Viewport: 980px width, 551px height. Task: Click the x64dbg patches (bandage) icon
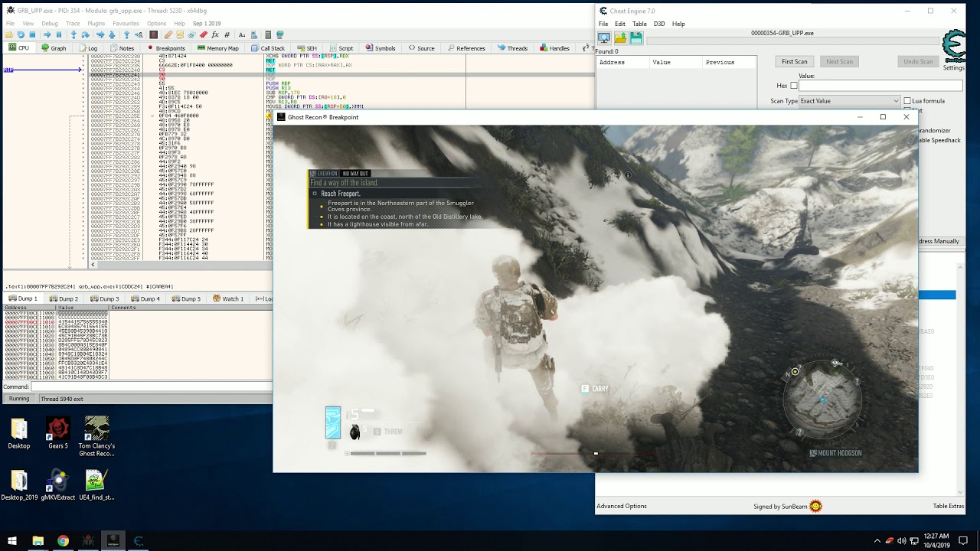(168, 34)
